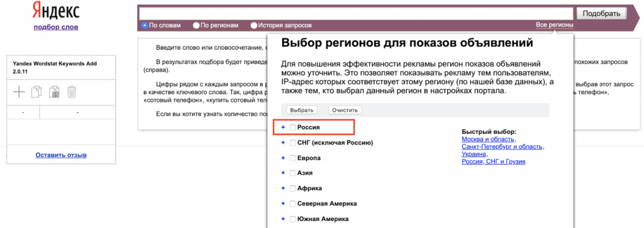Select the История запросов radio button
This screenshot has width=644, height=228.
point(254,25)
